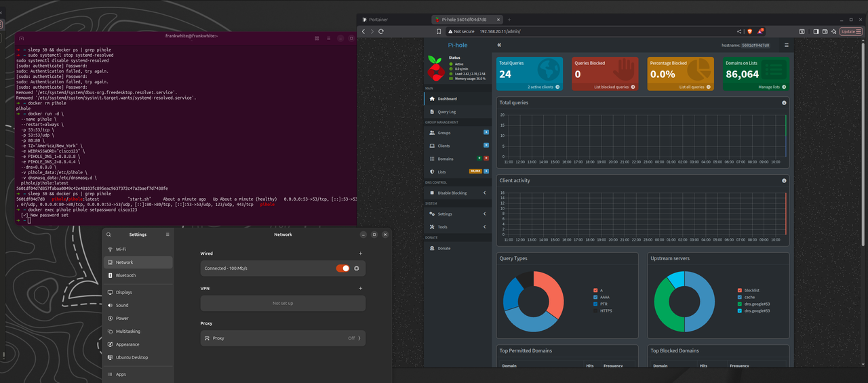Toggle the HTTPS query type legend checkbox

pos(595,310)
